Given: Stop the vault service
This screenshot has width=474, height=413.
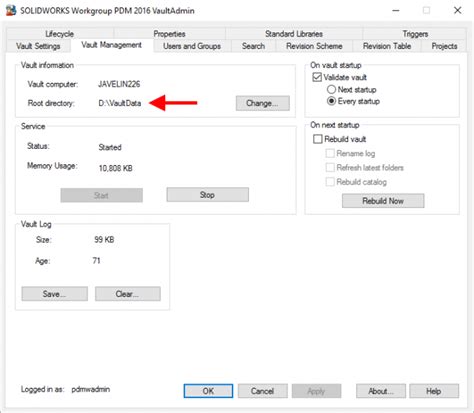Looking at the screenshot, I should point(207,195).
